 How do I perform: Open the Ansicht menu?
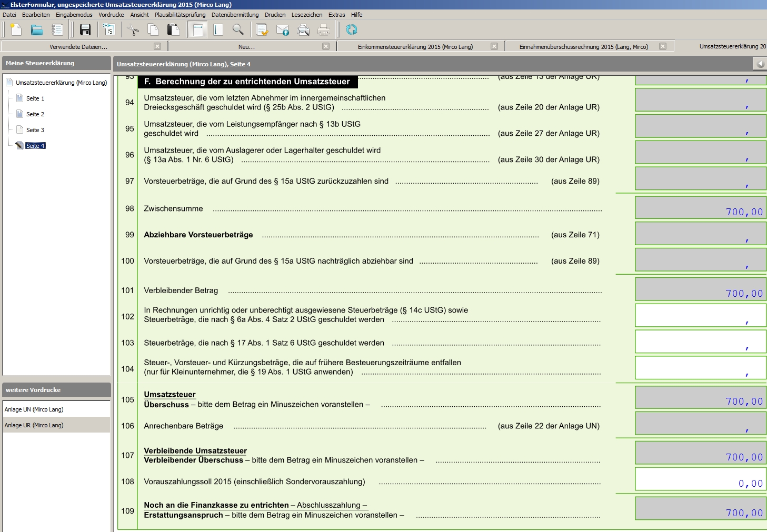(140, 15)
